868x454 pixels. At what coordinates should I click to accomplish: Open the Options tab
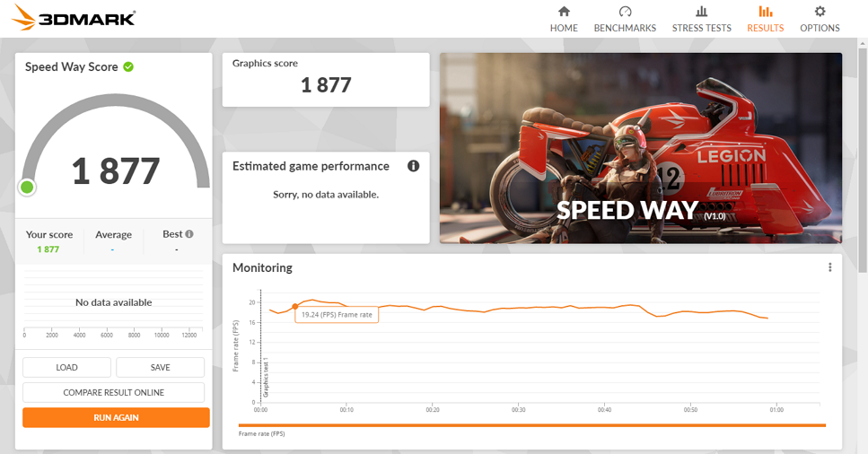[x=820, y=20]
